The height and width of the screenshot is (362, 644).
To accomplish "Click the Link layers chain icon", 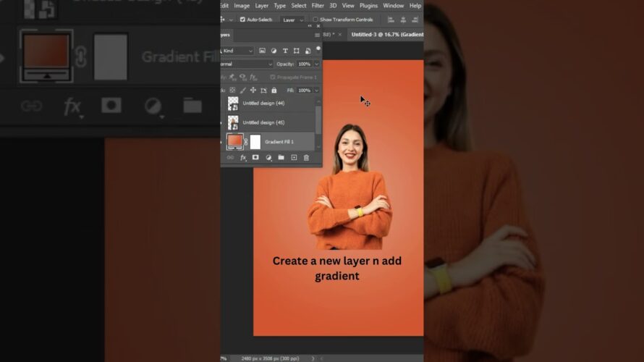I will tap(230, 157).
